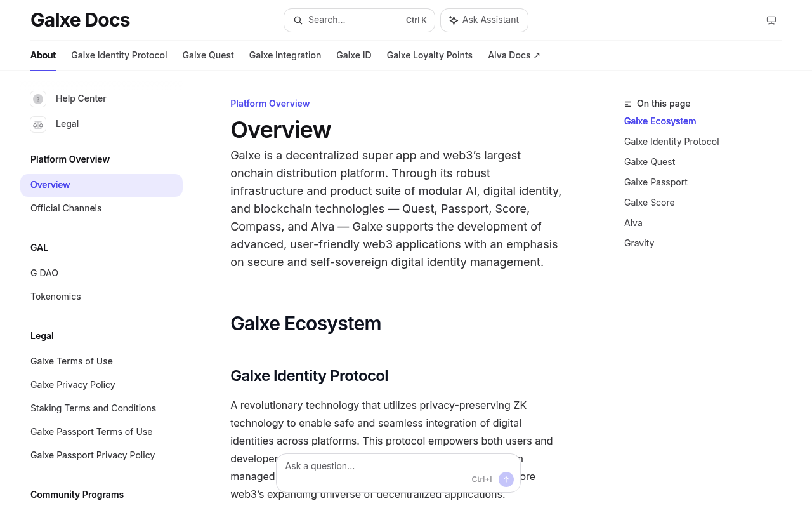
Task: Open the G DAO sidebar page
Action: coord(44,273)
